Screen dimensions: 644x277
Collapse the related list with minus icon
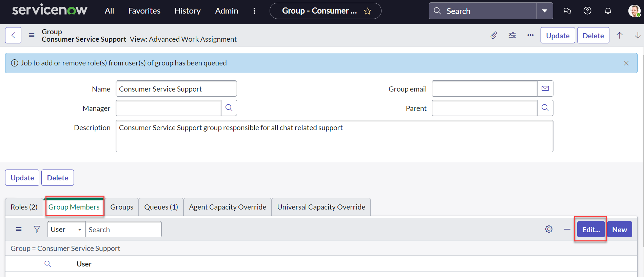567,230
